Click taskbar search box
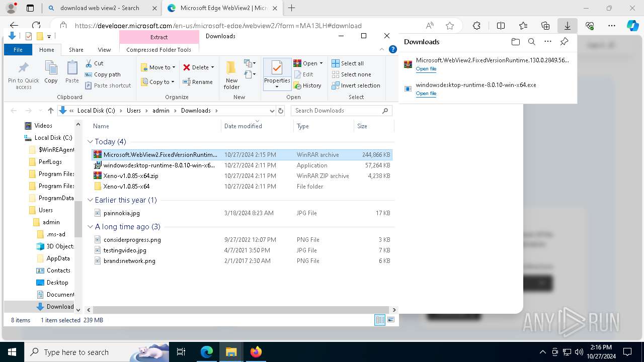 click(x=97, y=352)
